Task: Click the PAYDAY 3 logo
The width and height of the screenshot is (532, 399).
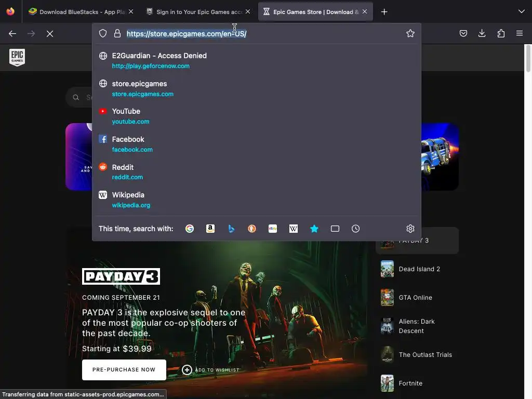Action: tap(121, 276)
